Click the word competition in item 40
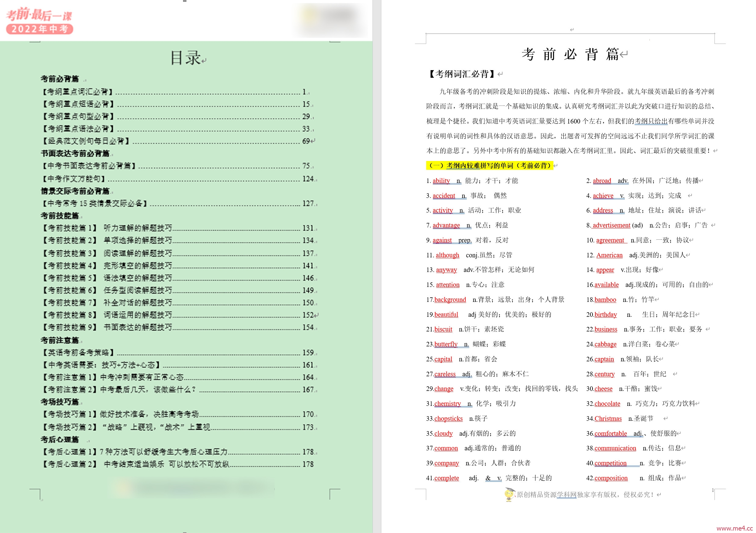This screenshot has width=756, height=533. tap(610, 463)
